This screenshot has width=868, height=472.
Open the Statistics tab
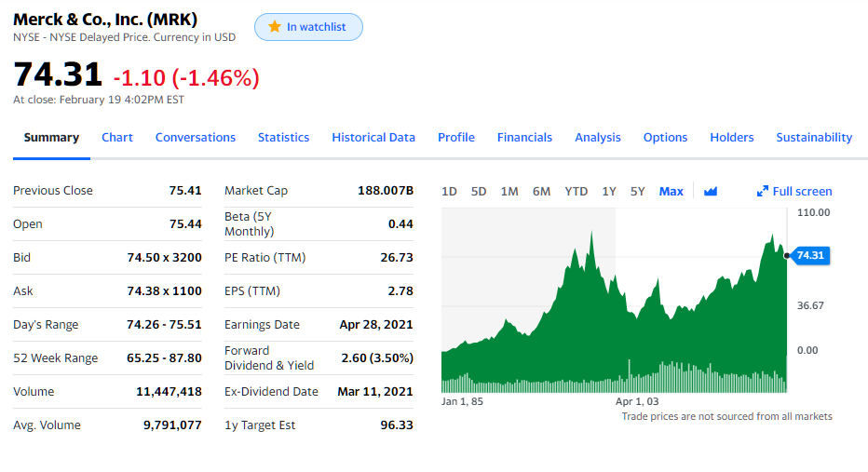[283, 137]
